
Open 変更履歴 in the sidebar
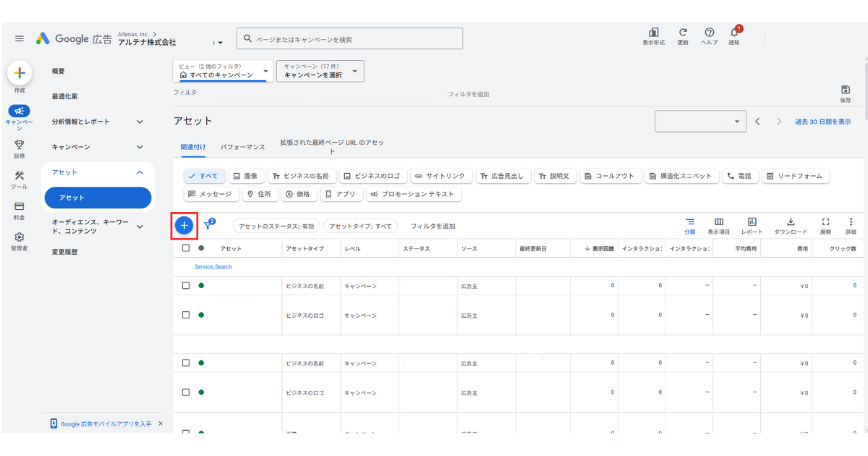(x=64, y=252)
